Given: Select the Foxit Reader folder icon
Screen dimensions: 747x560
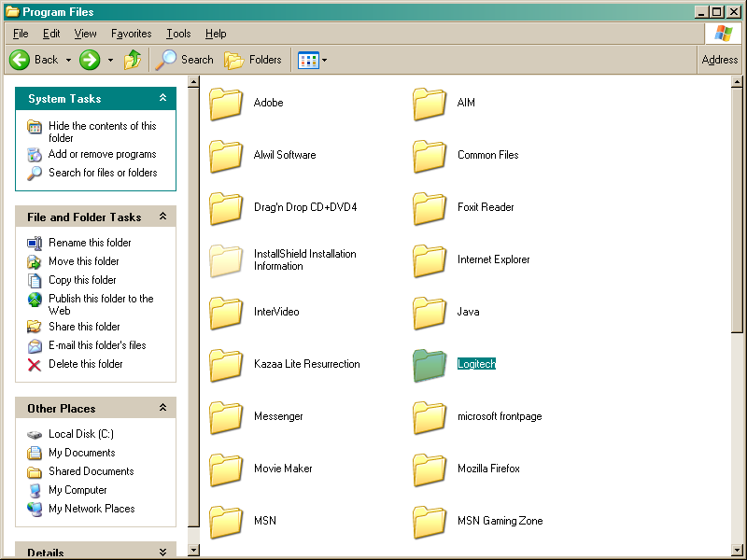Looking at the screenshot, I should (x=430, y=208).
